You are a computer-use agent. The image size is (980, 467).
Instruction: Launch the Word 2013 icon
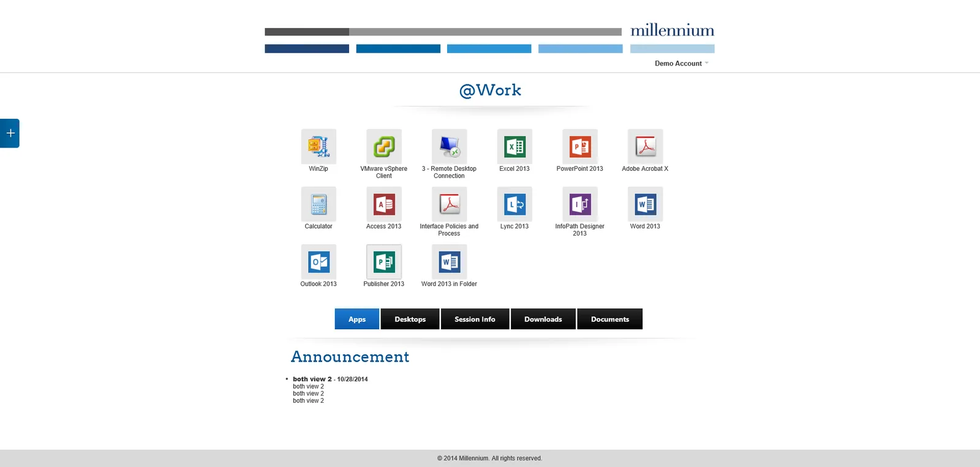pyautogui.click(x=645, y=204)
